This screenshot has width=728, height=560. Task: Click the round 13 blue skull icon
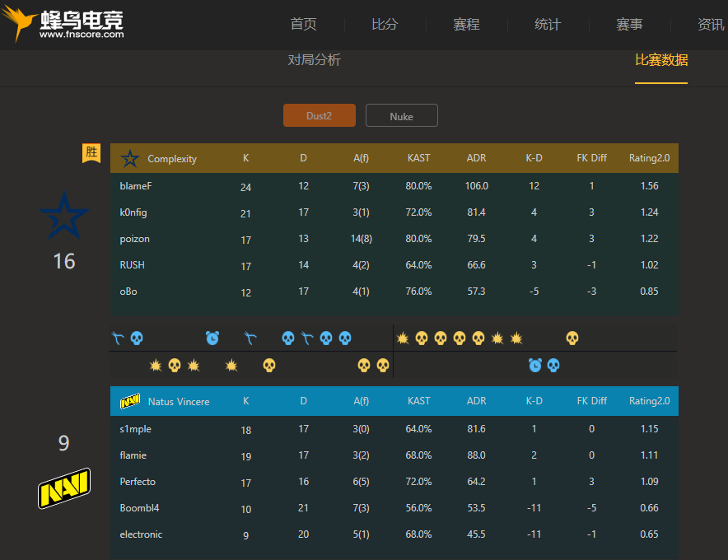pyautogui.click(x=345, y=338)
